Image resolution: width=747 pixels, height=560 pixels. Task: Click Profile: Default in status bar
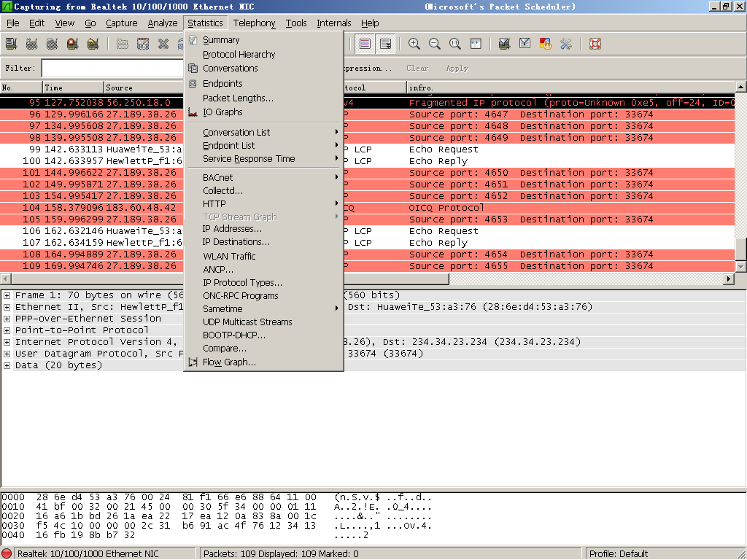click(x=619, y=554)
